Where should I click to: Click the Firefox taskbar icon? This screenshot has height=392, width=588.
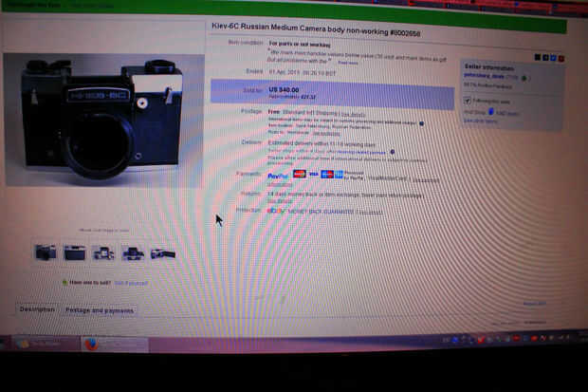pos(91,344)
